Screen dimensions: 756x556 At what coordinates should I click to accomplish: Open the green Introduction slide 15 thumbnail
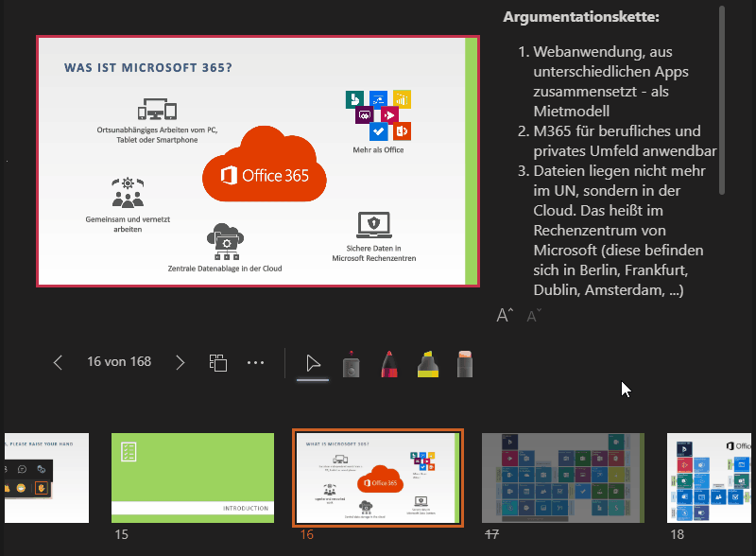point(193,478)
